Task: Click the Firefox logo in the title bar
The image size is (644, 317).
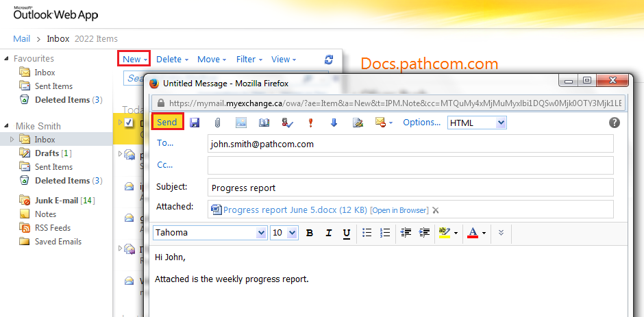Action: (154, 84)
